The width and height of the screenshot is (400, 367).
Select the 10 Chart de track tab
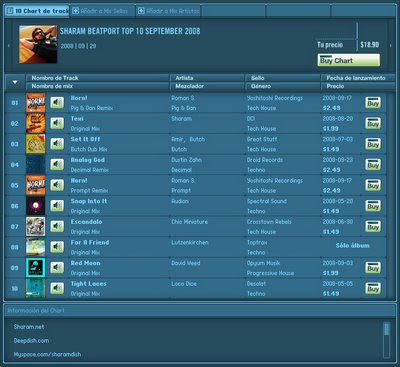click(x=37, y=11)
